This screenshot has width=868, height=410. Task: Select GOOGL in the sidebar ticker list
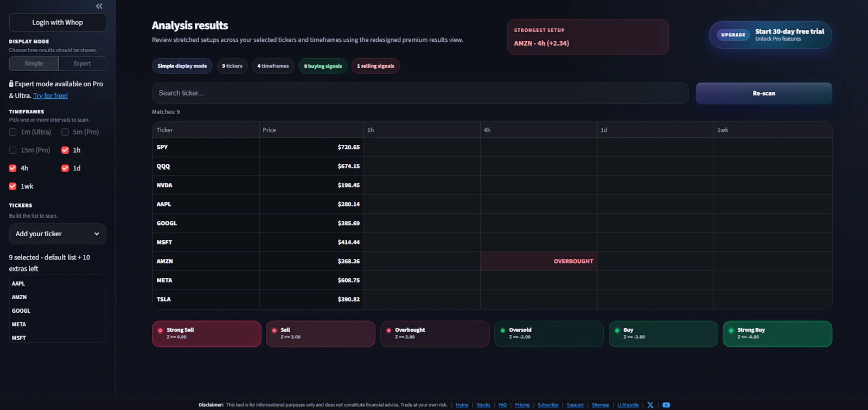(21, 311)
